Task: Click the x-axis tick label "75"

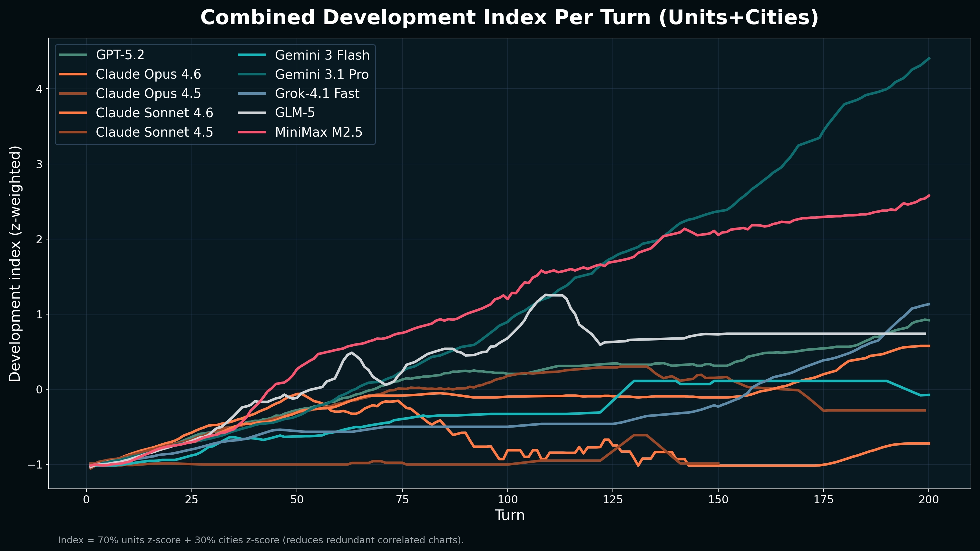Action: click(402, 499)
